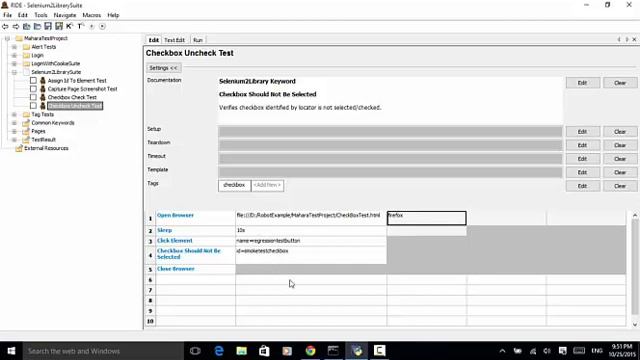Screen dimensions: 640x360
Task: Click the Python RIDE taskbar icon
Action: [357, 351]
